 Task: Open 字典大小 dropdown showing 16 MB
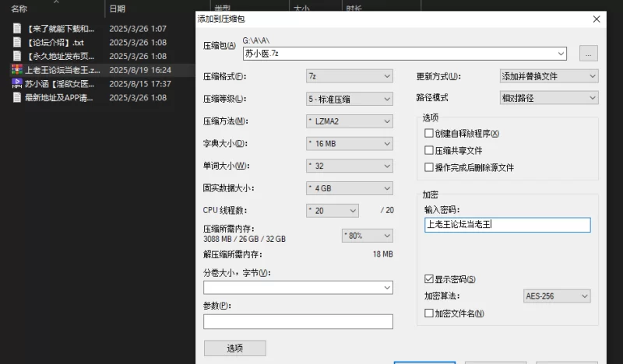point(349,144)
